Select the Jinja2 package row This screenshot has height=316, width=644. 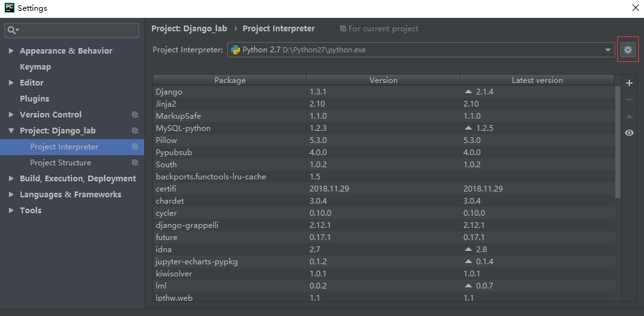(384, 104)
